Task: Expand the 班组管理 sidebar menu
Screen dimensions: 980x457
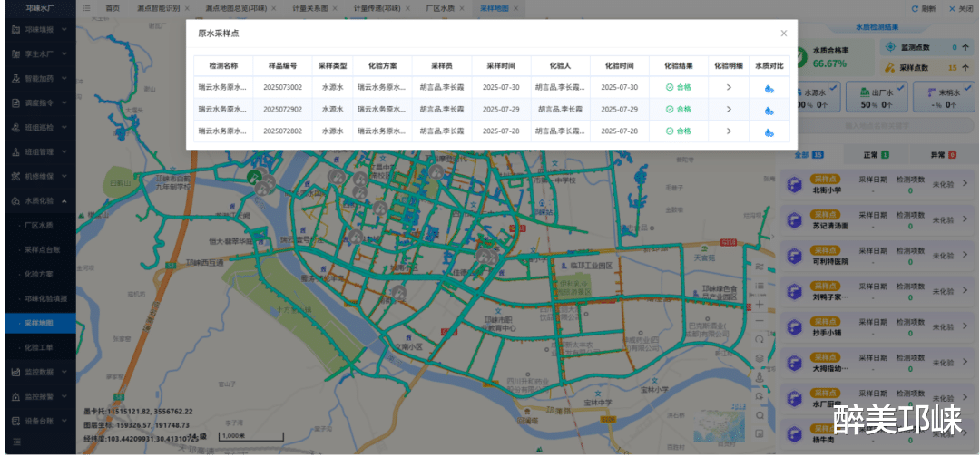Action: pos(40,151)
